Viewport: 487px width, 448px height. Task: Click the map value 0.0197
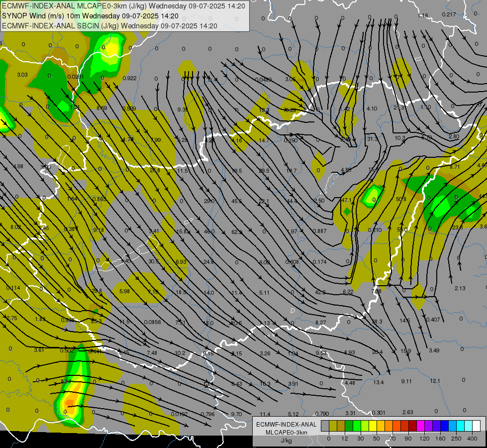coord(179,414)
